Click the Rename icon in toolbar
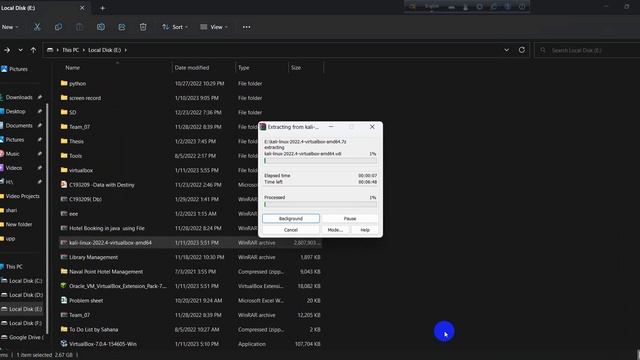The width and height of the screenshot is (640, 360). click(x=101, y=27)
